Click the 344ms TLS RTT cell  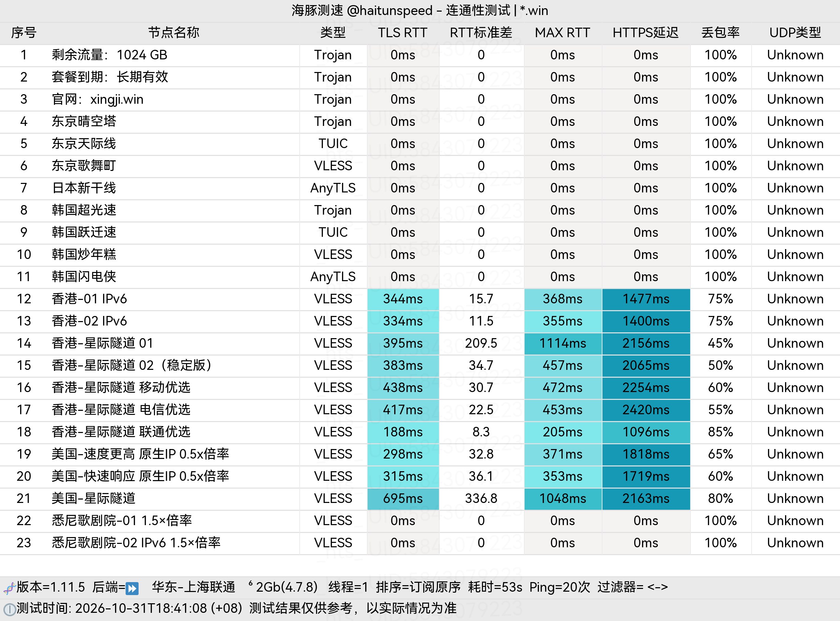403,299
